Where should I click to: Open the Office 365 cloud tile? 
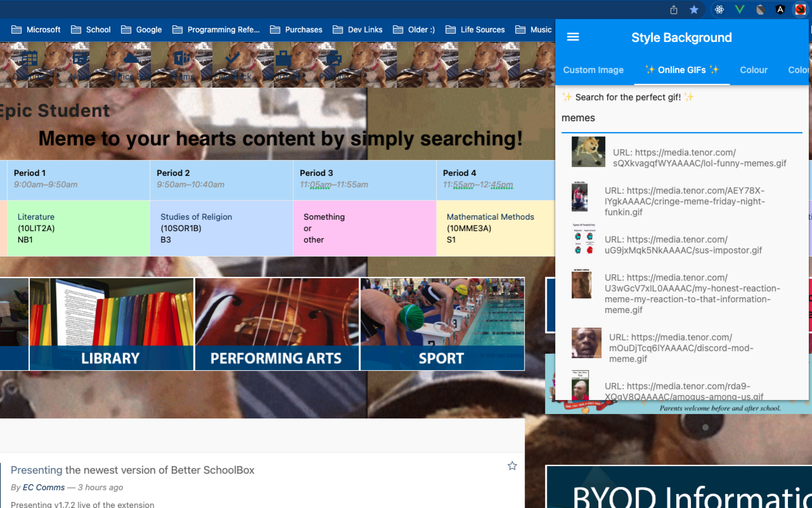point(131,59)
